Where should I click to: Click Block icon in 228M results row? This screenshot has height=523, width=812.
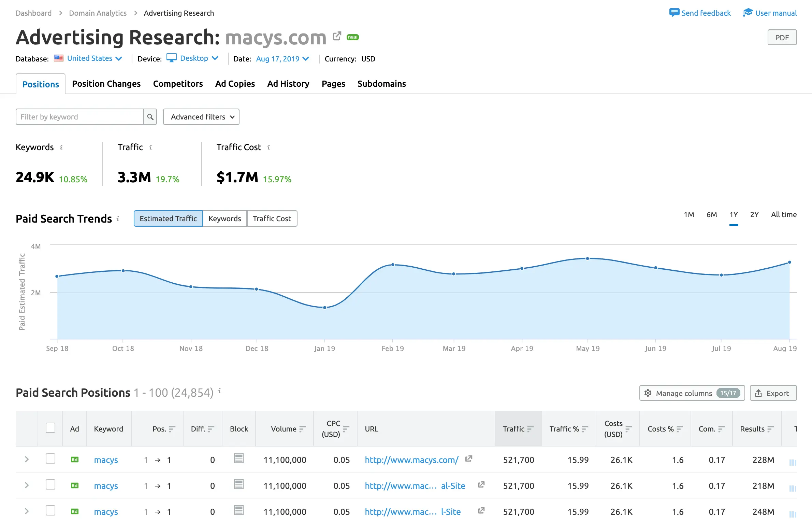coord(239,458)
